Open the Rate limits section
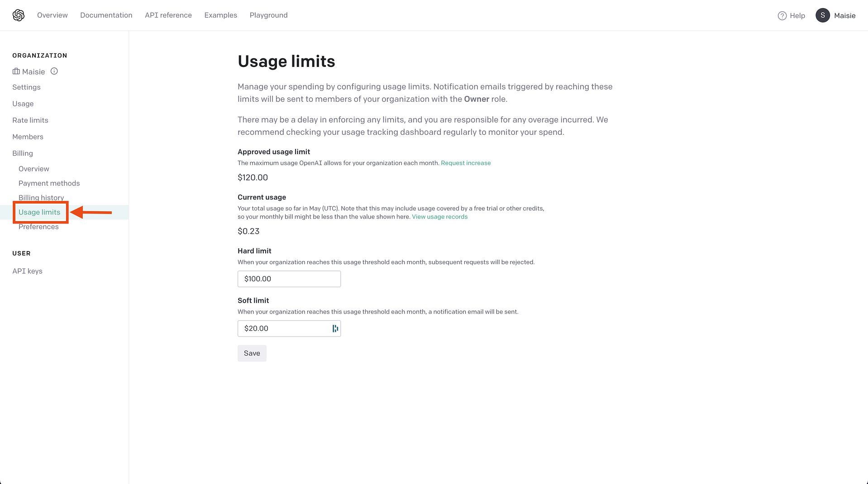This screenshot has width=868, height=484. tap(30, 120)
